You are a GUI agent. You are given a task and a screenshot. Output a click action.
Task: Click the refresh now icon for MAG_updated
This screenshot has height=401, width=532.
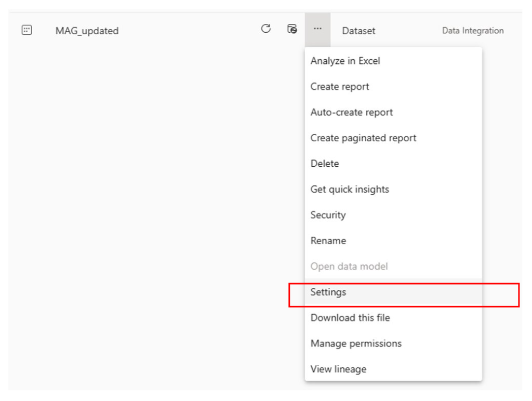point(265,29)
